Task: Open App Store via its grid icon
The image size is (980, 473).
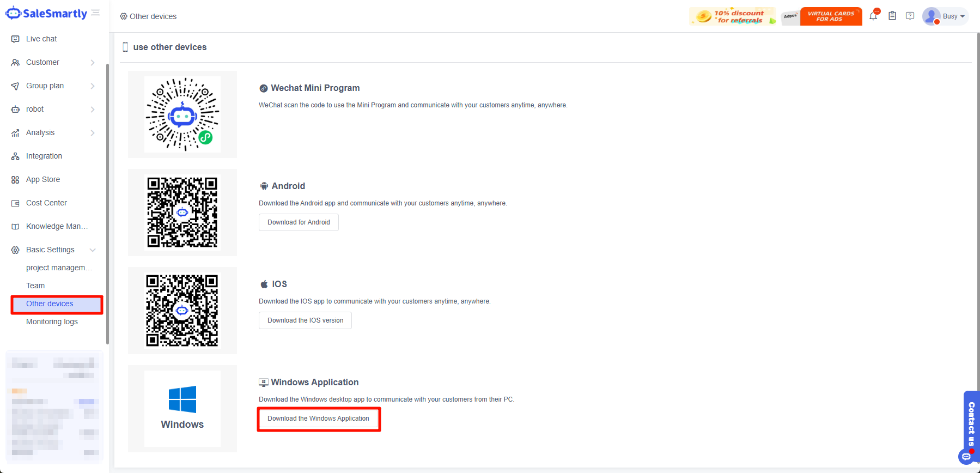Action: point(15,180)
